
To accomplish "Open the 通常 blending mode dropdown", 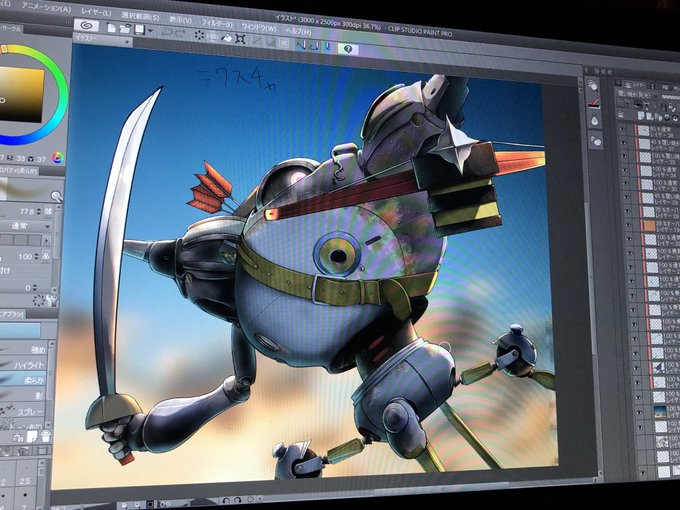I will point(25,226).
